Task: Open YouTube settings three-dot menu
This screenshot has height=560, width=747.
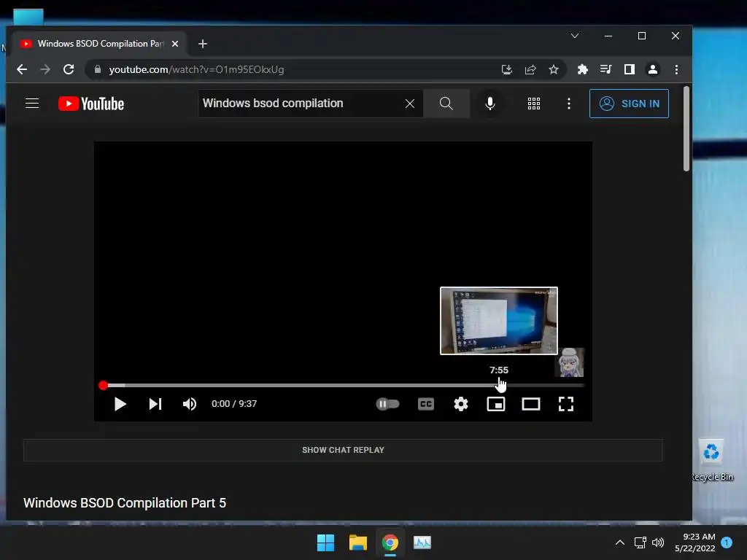Action: pos(569,104)
